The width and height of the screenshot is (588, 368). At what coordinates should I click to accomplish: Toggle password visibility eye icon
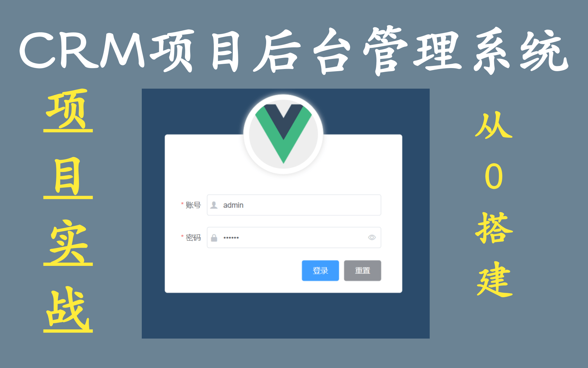(372, 236)
